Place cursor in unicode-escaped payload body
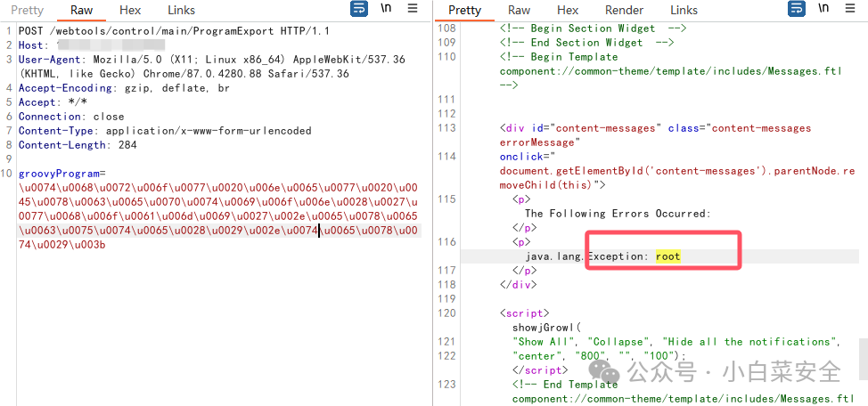 pos(218,216)
